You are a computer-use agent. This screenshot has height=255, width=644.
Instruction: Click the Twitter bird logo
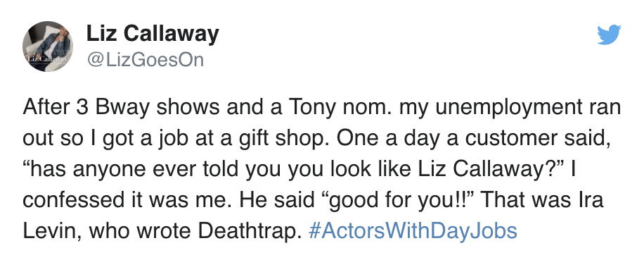(609, 35)
